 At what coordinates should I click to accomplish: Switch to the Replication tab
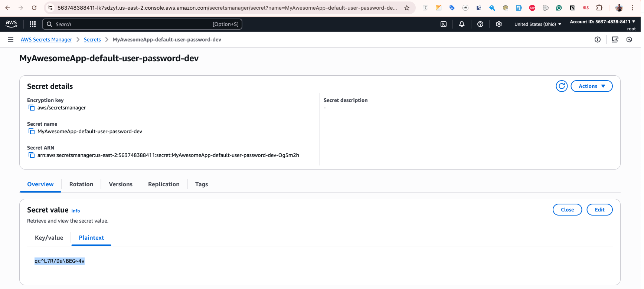[164, 184]
